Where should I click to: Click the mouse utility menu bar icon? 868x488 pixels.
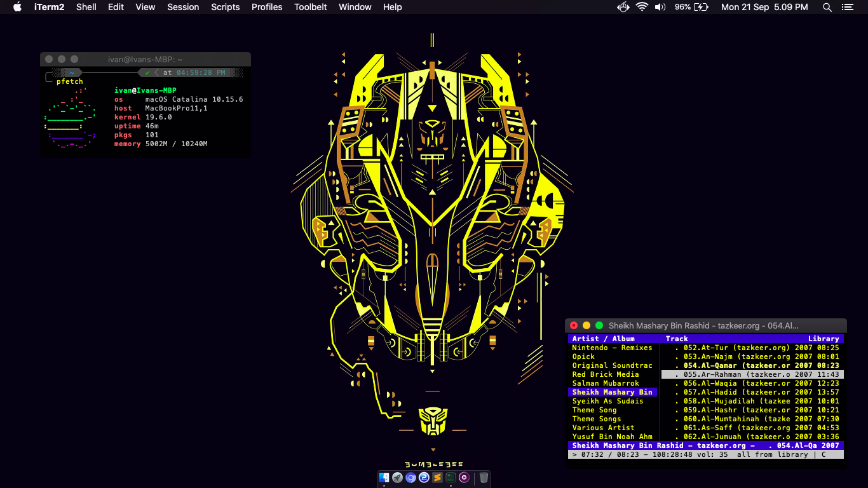pyautogui.click(x=623, y=7)
